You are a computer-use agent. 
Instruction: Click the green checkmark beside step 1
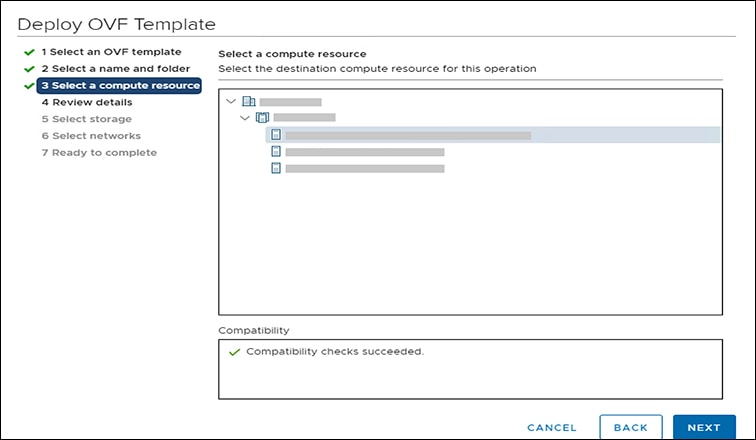click(29, 52)
